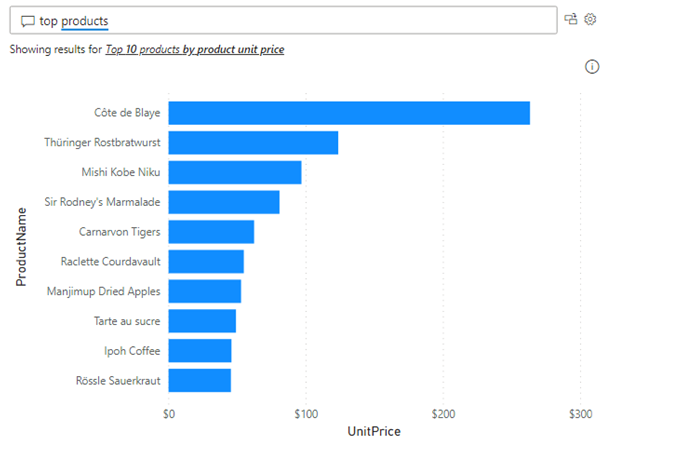This screenshot has height=449, width=676.
Task: Click the 'Côte de Blaye' axis label
Action: click(127, 113)
